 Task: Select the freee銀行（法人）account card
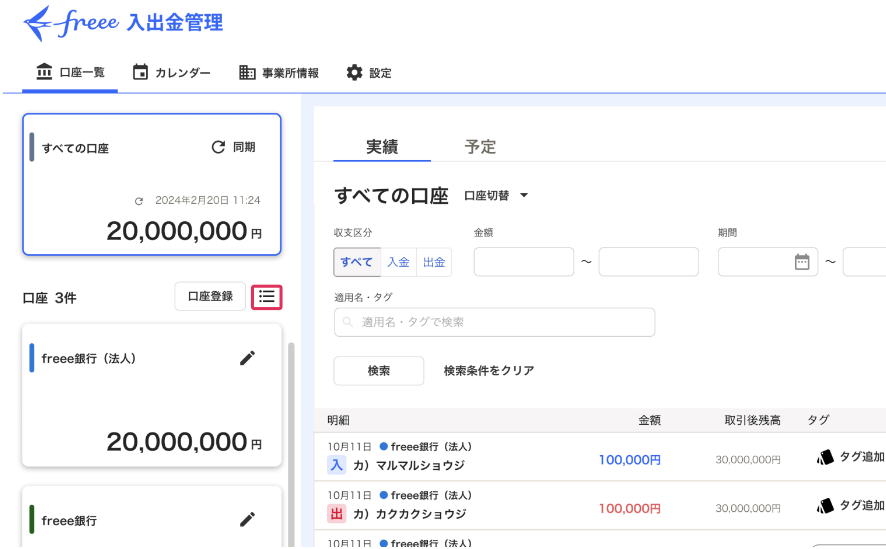click(x=152, y=395)
